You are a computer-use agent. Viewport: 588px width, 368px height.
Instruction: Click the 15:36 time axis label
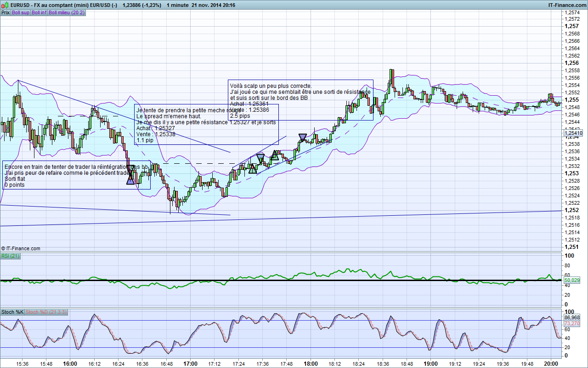[22, 364]
